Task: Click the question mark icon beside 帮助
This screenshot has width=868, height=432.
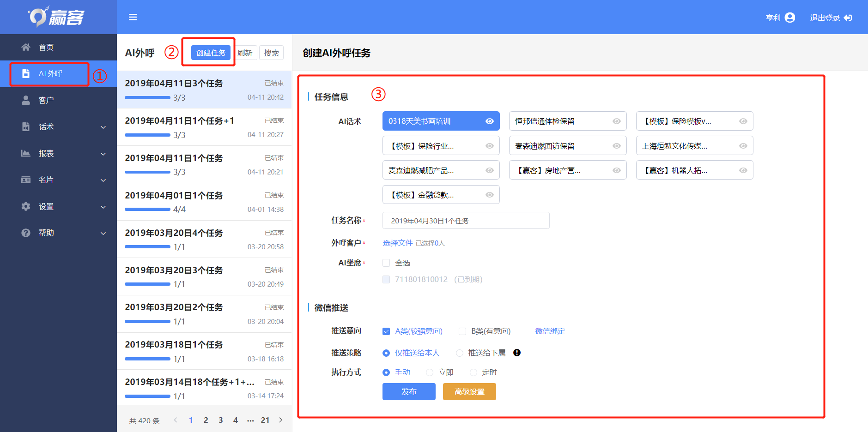Action: (26, 233)
